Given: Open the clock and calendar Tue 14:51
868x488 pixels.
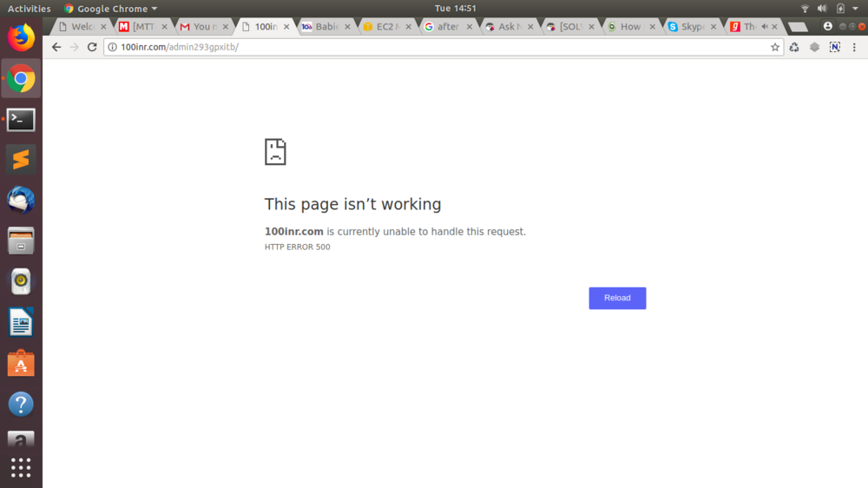Looking at the screenshot, I should [x=455, y=9].
